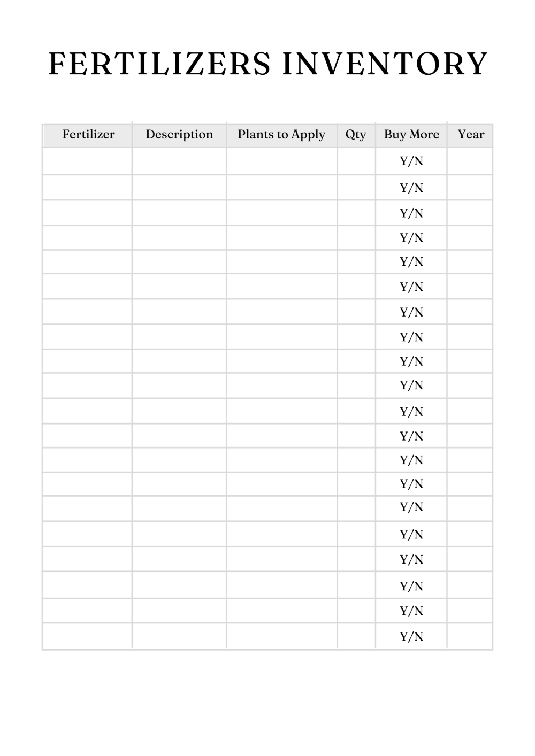Image resolution: width=535 pixels, height=756 pixels.
Task: Click the first Plants to Apply cell
Action: [x=282, y=161]
